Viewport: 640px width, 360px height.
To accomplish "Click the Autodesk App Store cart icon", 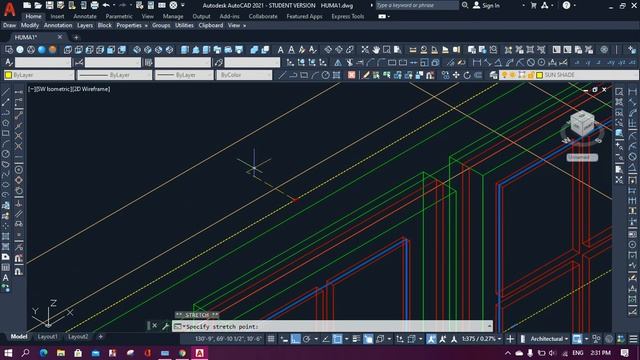I will (x=533, y=5).
